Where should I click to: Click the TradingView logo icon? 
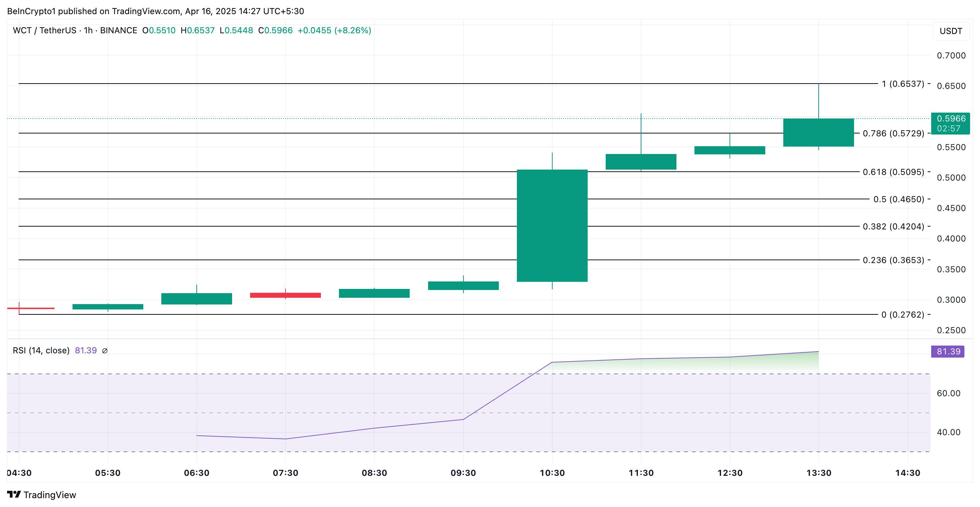[x=14, y=495]
